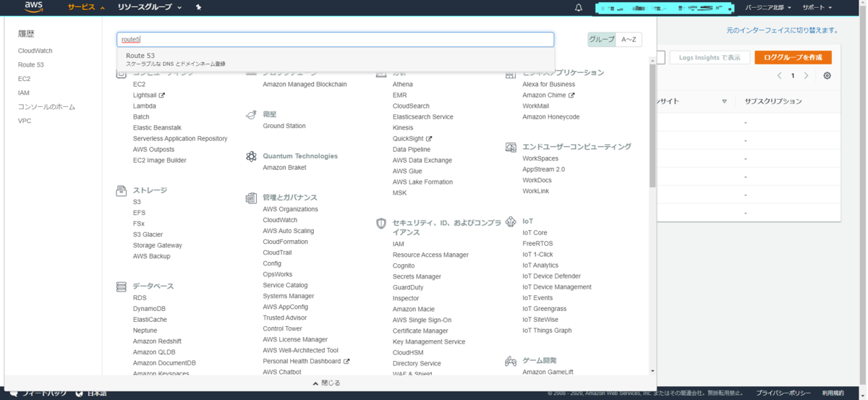The width and height of the screenshot is (868, 400).
Task: Click external link icon next to QuickSight
Action: click(429, 139)
